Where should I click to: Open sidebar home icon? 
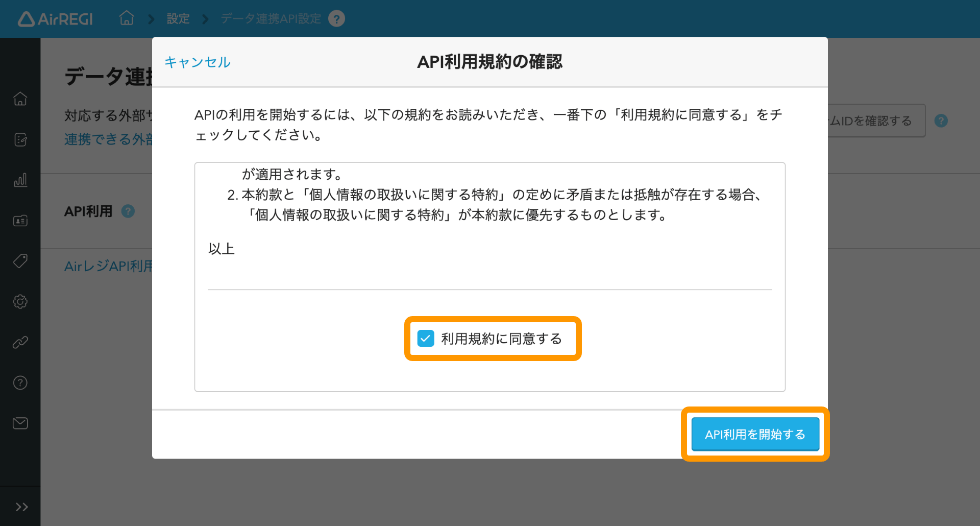pos(20,99)
